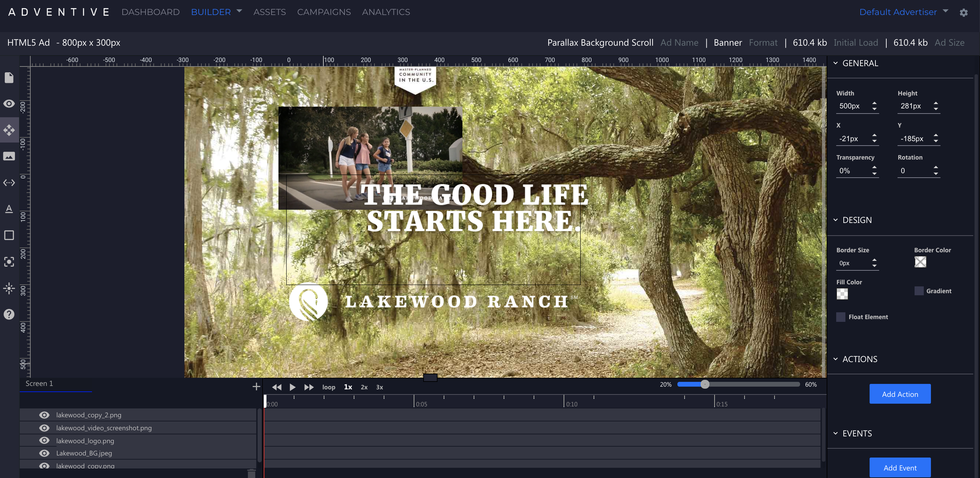
Task: Increase Rotation stepper
Action: coord(935,167)
